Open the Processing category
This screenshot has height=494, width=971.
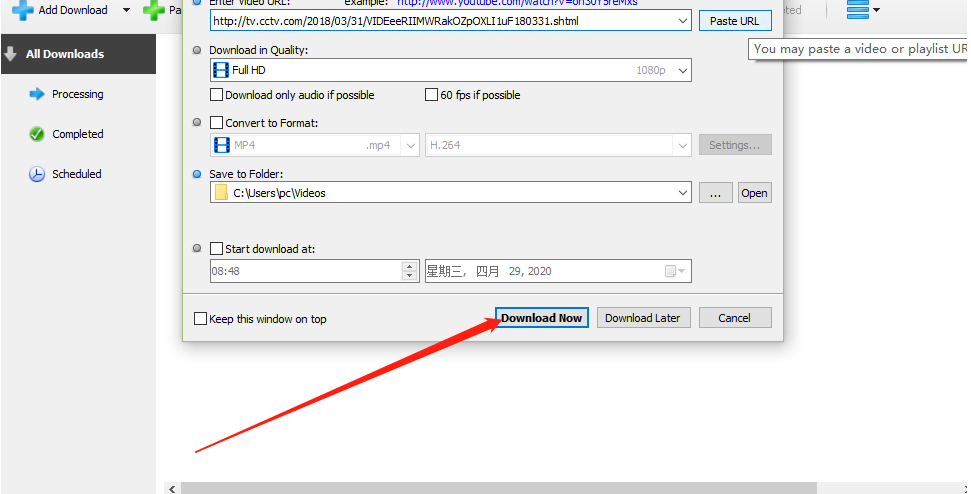(x=77, y=94)
